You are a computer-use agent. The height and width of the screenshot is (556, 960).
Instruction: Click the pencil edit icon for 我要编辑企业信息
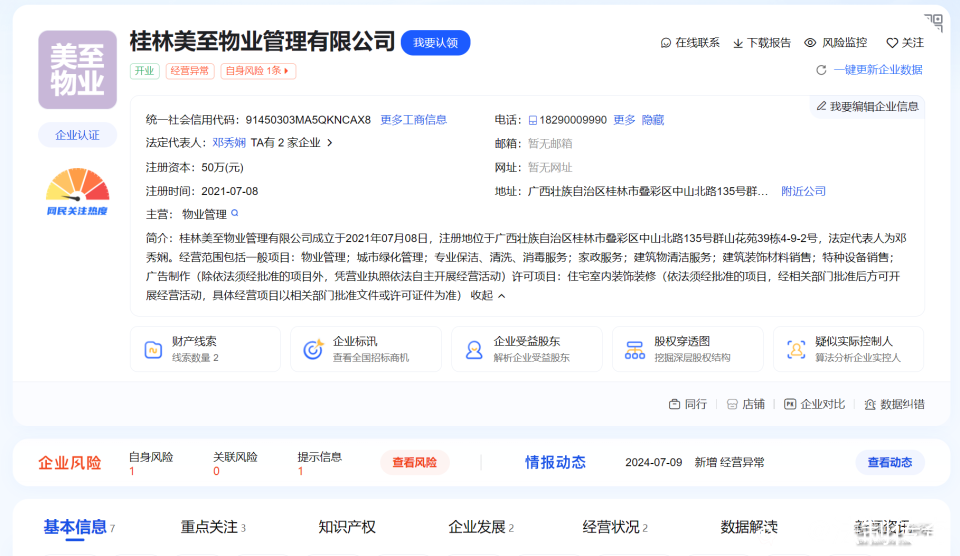pyautogui.click(x=822, y=106)
